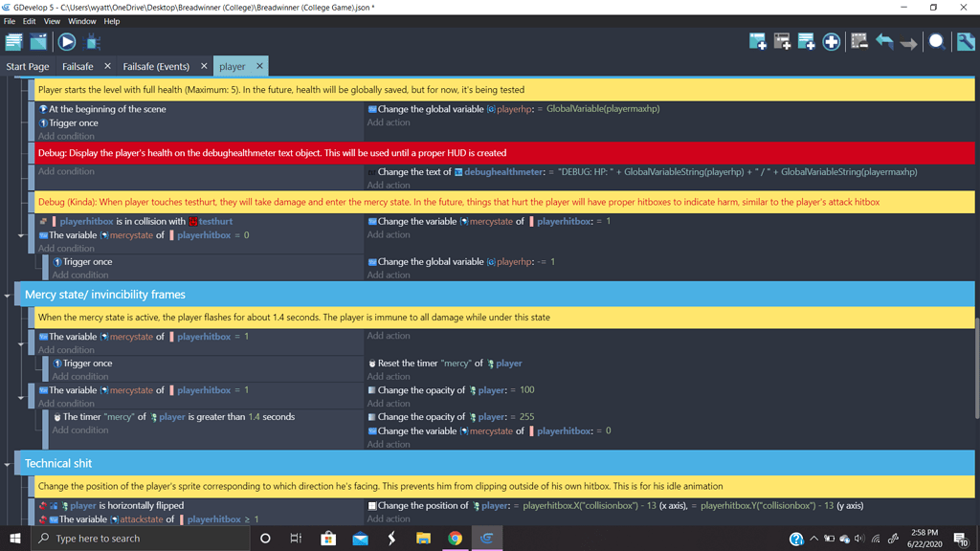Delete selected events with the delete icon
980x551 pixels.
(x=859, y=41)
